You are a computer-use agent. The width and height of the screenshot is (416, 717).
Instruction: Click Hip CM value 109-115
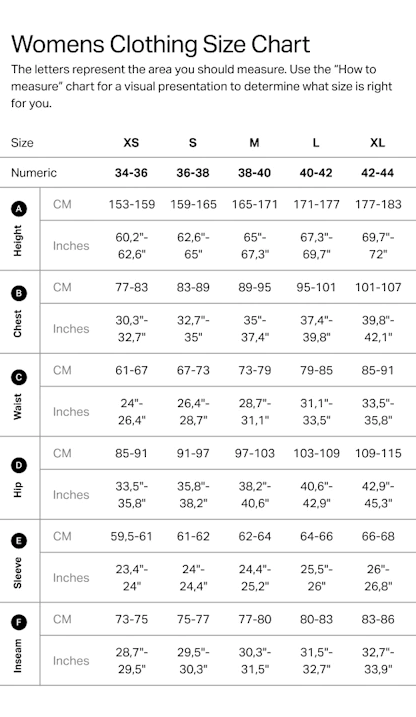(378, 453)
